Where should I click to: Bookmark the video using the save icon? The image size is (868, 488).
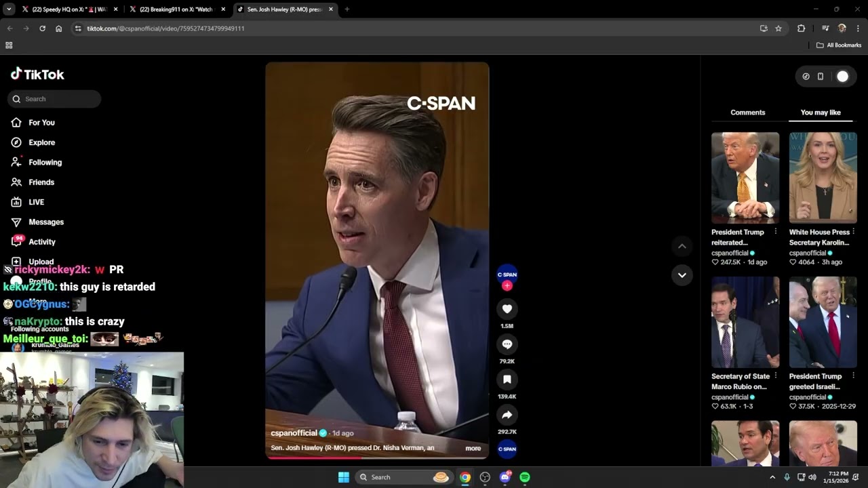[x=507, y=380]
